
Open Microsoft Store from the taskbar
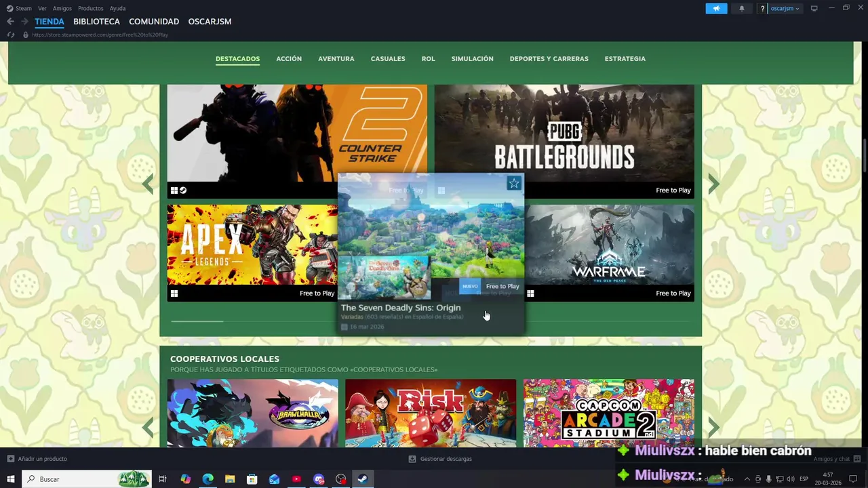click(x=252, y=479)
